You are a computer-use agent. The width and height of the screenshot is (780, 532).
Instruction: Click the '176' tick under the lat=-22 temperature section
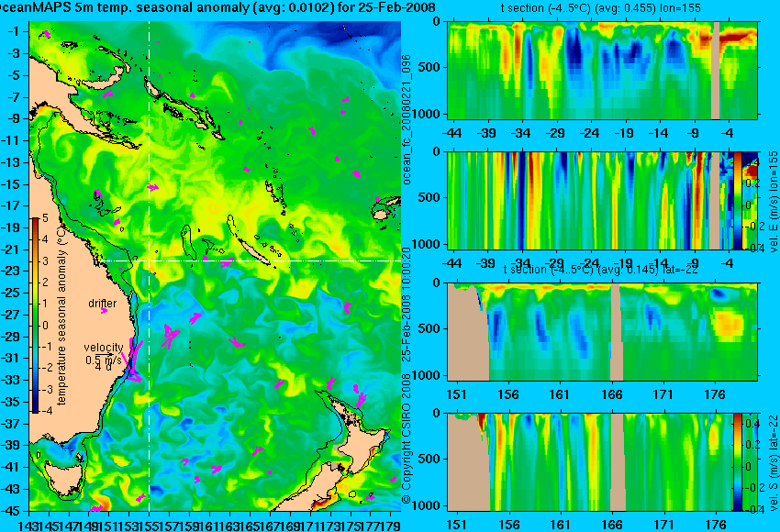coord(716,394)
